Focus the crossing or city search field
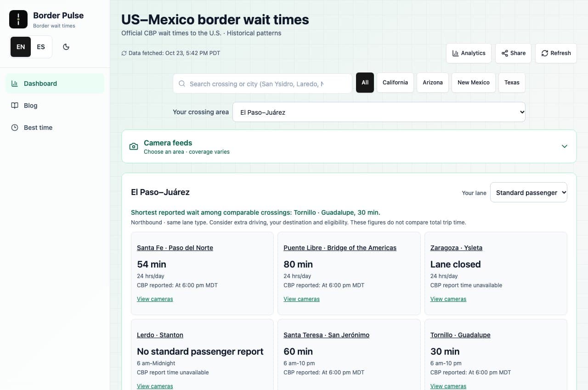Screen dimensions: 588x390 pos(262,84)
